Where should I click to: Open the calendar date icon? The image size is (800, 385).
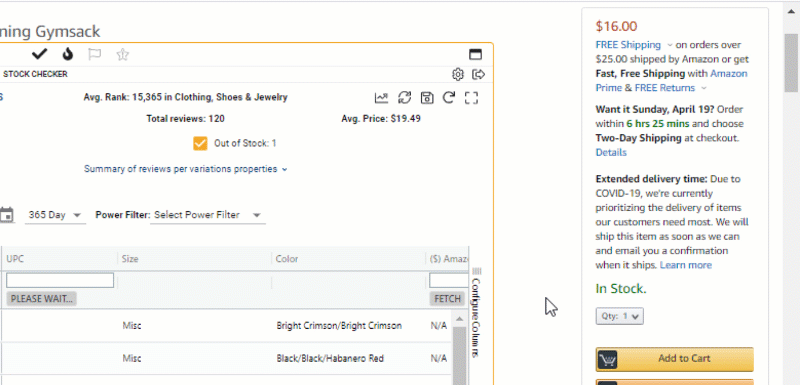[7, 215]
